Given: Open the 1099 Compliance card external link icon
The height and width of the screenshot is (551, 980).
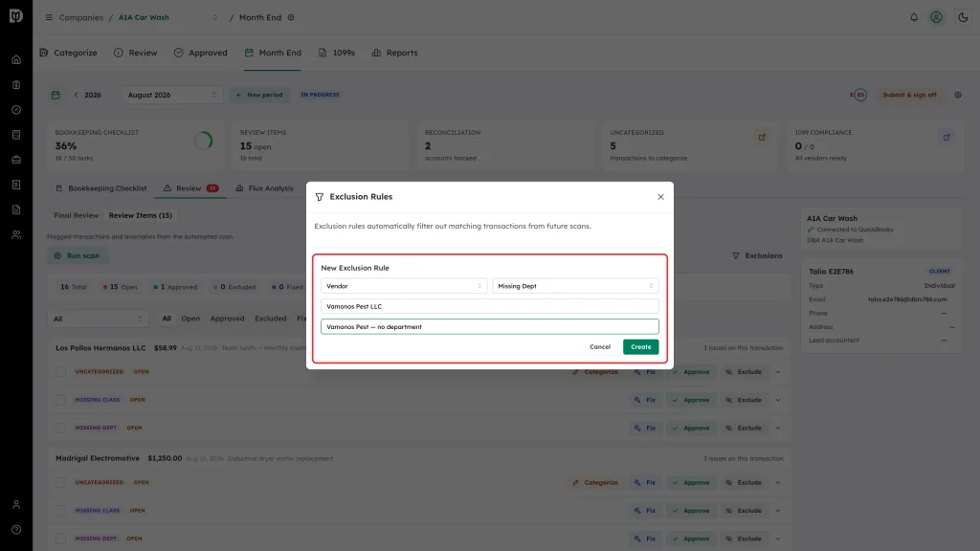Looking at the screenshot, I should [947, 138].
